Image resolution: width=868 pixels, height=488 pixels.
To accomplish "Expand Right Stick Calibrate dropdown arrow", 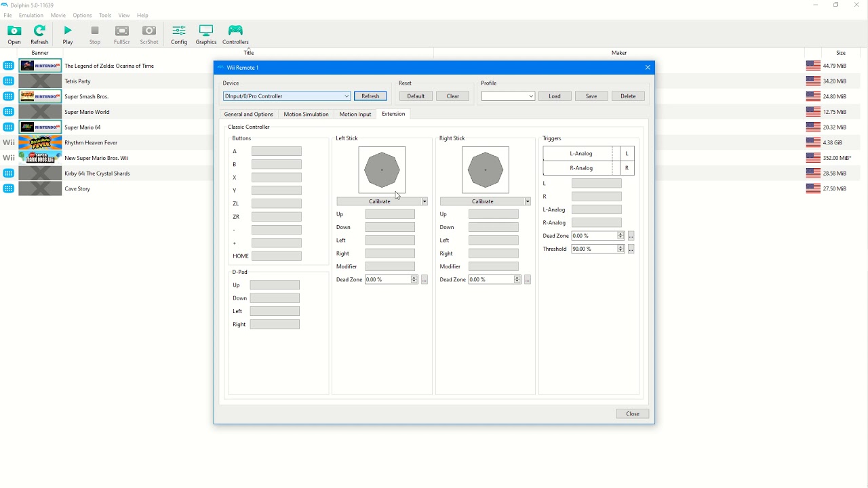I will [x=528, y=201].
